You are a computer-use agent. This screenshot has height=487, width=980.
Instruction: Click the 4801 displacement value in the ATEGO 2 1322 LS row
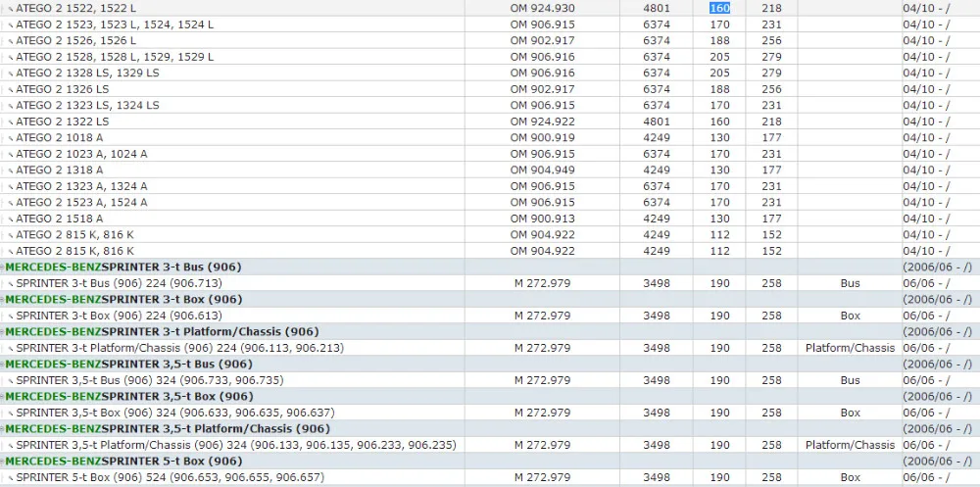tap(657, 122)
